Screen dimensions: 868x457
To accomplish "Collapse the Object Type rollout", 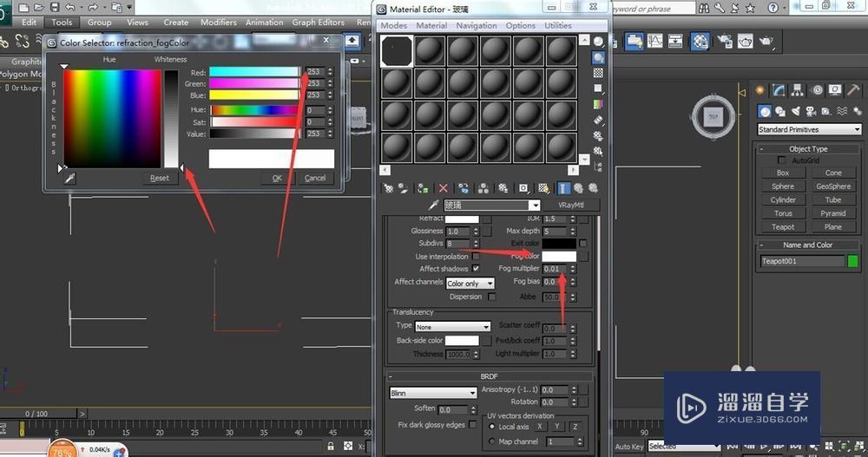I will pos(808,149).
